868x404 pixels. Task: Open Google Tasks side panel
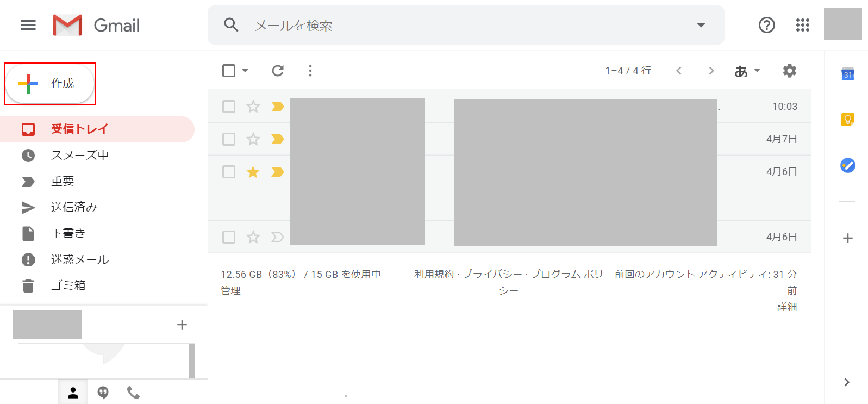tap(848, 165)
